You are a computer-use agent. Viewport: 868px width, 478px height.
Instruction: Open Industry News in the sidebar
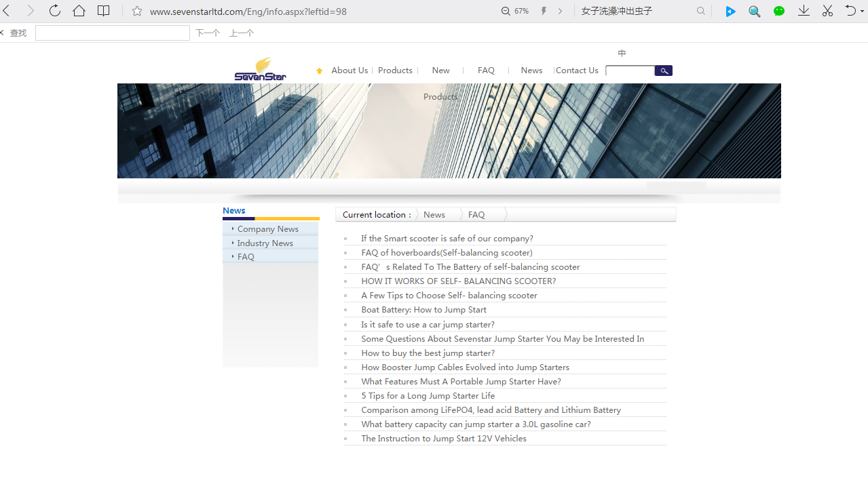[x=265, y=243]
